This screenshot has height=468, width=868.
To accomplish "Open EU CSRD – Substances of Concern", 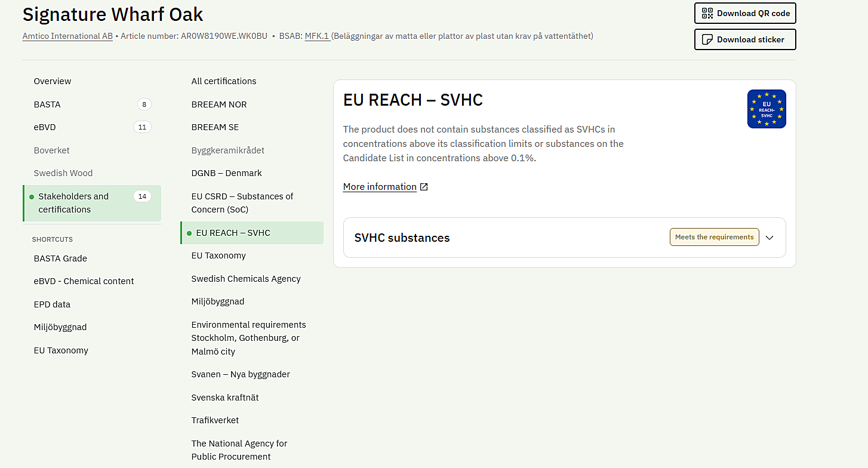I will tap(242, 203).
